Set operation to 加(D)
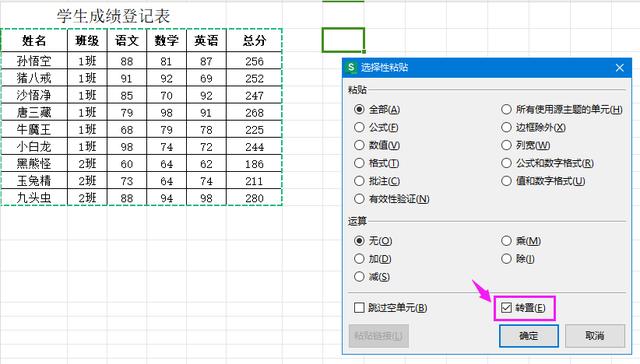 pos(373,259)
